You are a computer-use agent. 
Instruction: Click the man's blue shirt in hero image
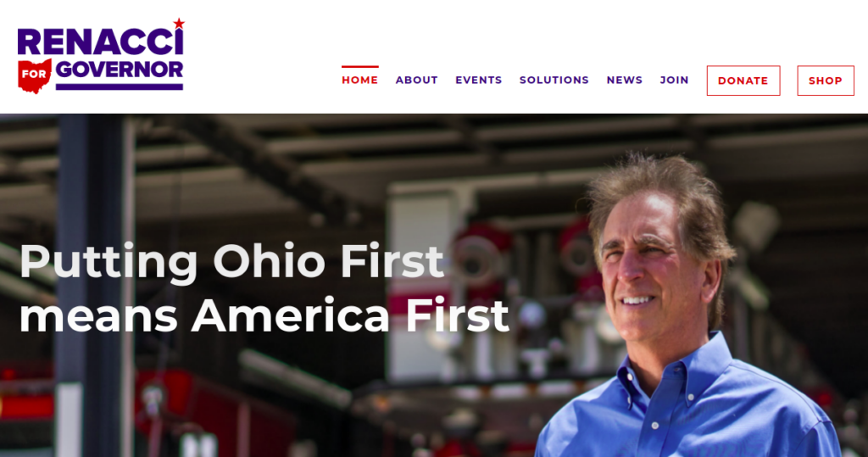[687, 410]
